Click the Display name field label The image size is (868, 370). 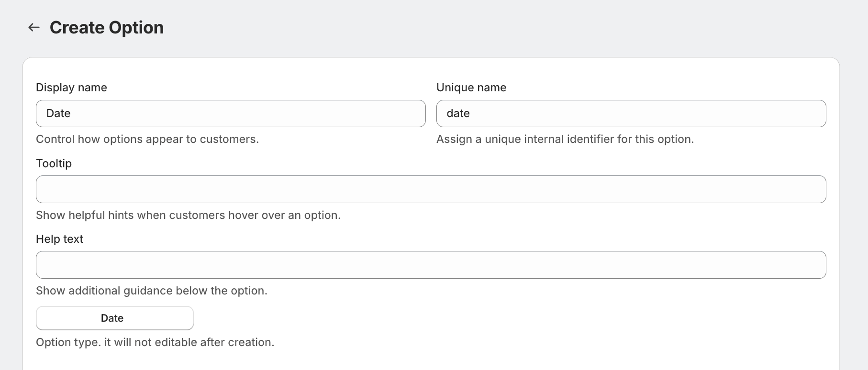coord(71,87)
